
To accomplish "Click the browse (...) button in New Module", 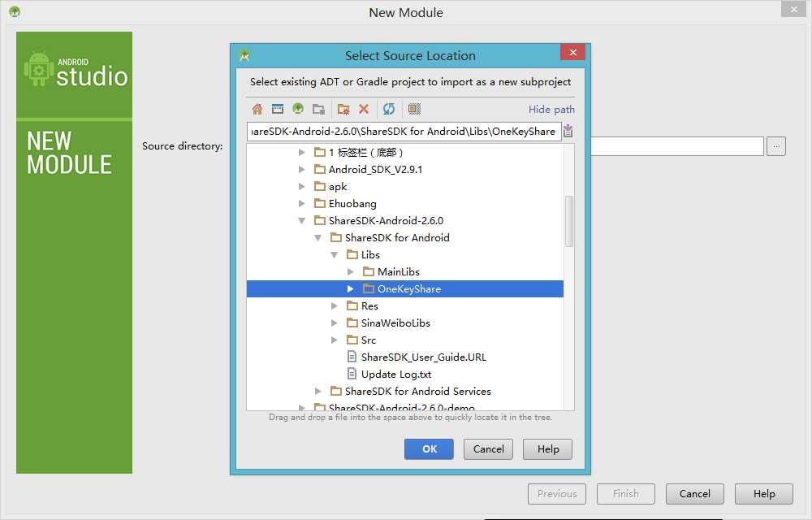I will [x=776, y=146].
